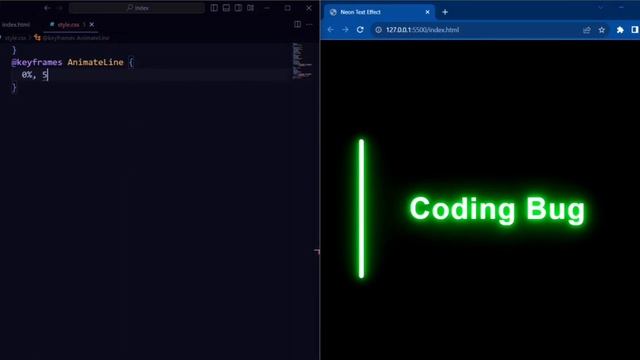This screenshot has width=640, height=360.
Task: Close the style.css editor tab
Action: (x=92, y=24)
